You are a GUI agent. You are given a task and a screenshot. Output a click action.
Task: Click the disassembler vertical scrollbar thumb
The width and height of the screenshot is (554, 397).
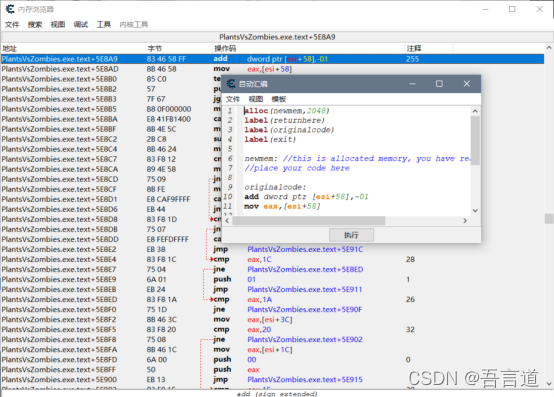549,219
